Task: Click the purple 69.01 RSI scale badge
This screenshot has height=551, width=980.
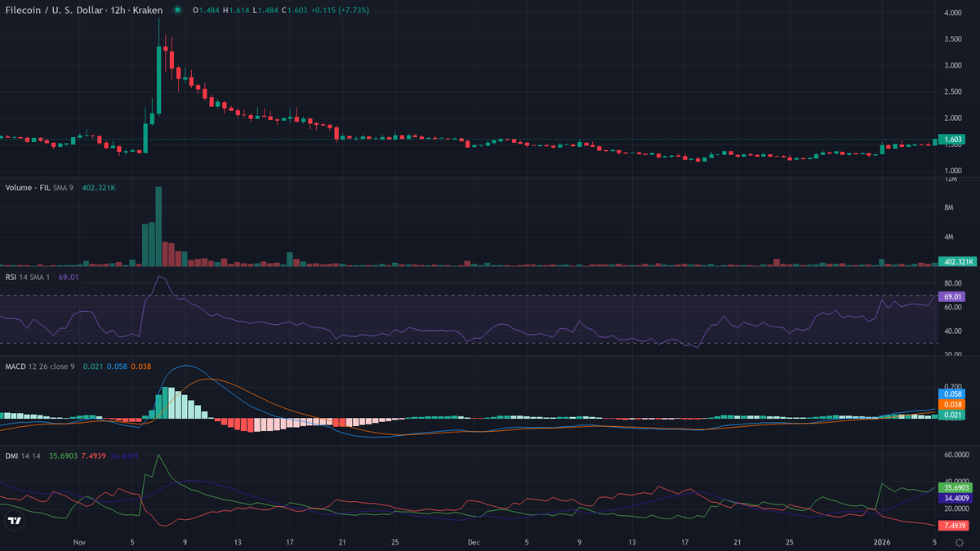Action: (x=952, y=297)
